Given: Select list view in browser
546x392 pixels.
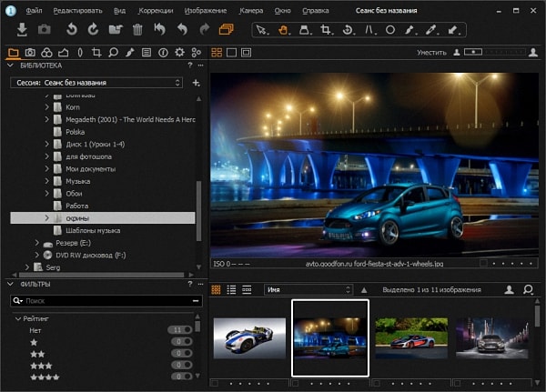Looking at the screenshot, I should click(x=231, y=289).
